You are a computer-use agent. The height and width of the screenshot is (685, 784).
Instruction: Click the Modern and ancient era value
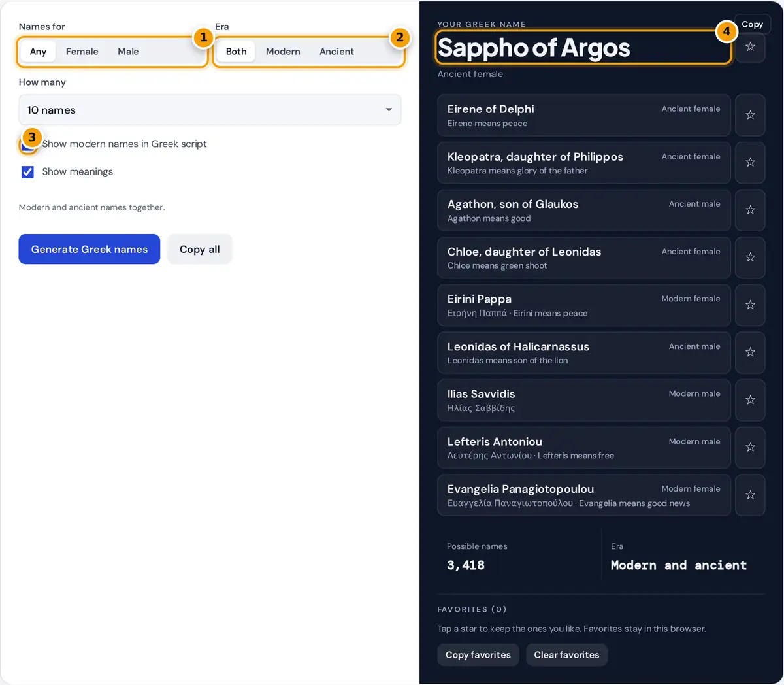pos(679,565)
